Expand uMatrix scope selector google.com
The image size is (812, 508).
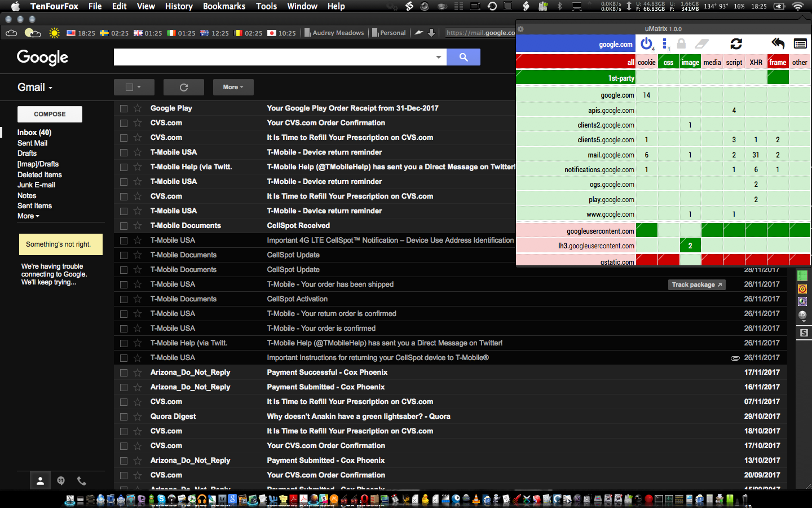pos(576,44)
